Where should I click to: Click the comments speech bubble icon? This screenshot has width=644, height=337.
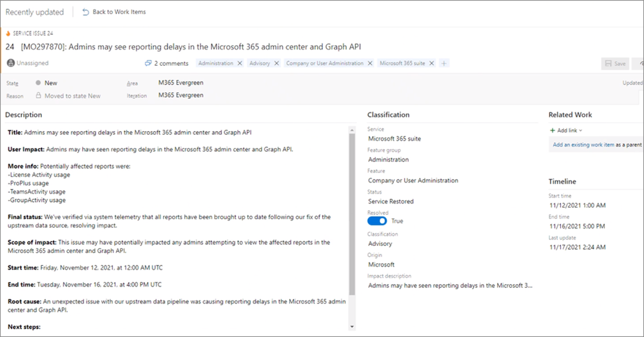[148, 63]
